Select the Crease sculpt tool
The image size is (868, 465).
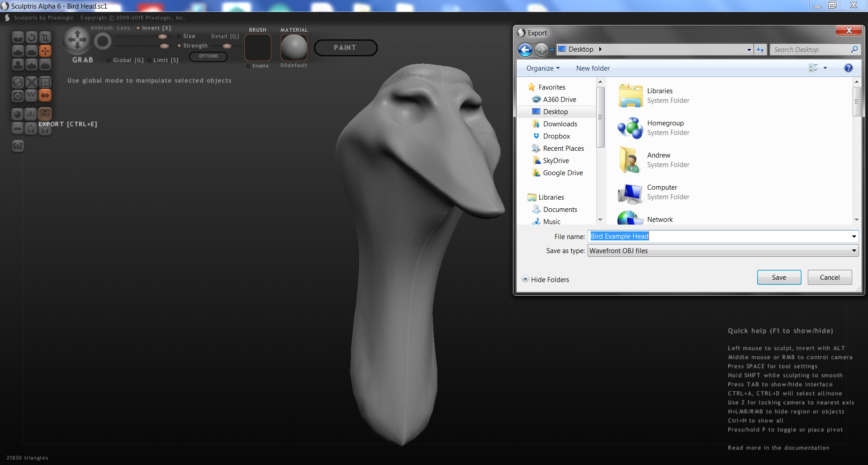click(x=18, y=37)
